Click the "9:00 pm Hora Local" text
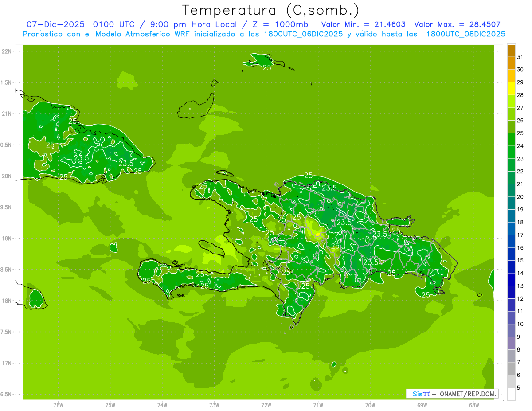The image size is (532, 411). point(194,24)
